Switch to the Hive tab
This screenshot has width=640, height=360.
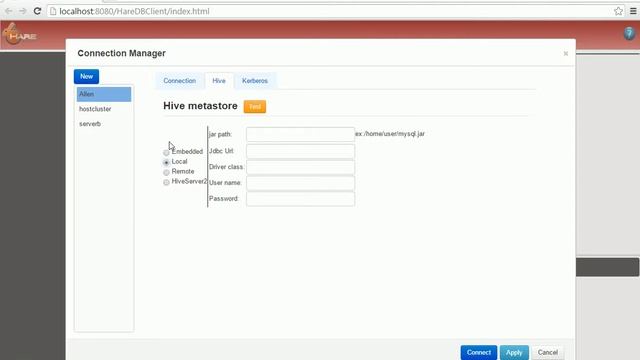point(219,81)
